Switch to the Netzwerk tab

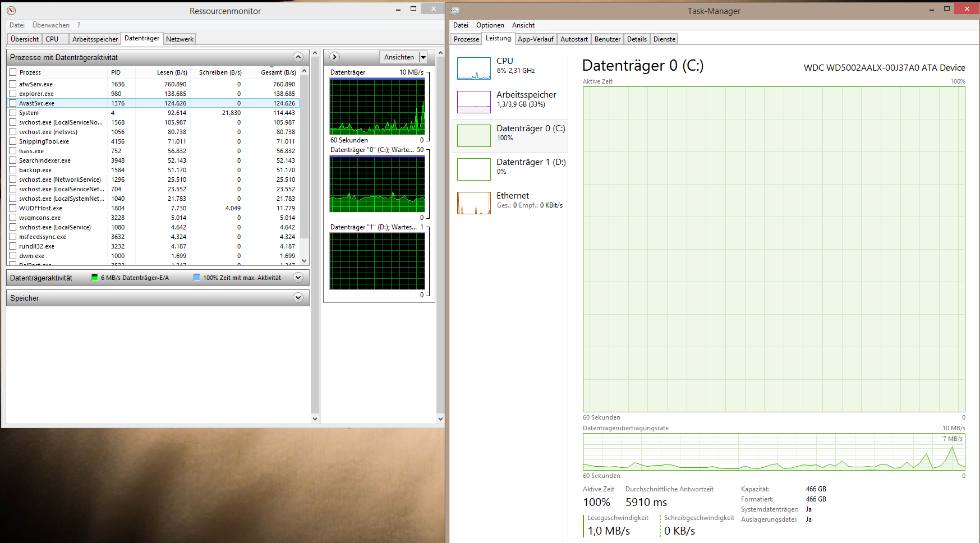click(x=180, y=39)
